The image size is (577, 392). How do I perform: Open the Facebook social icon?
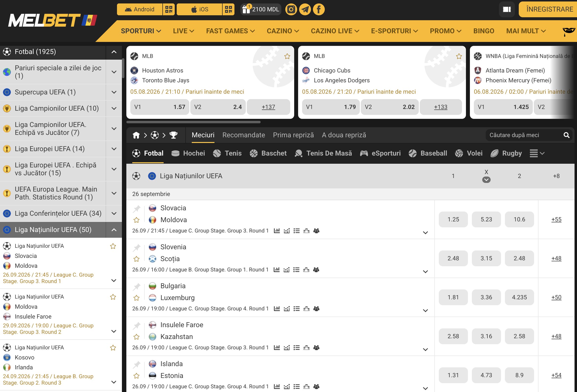[x=319, y=9]
